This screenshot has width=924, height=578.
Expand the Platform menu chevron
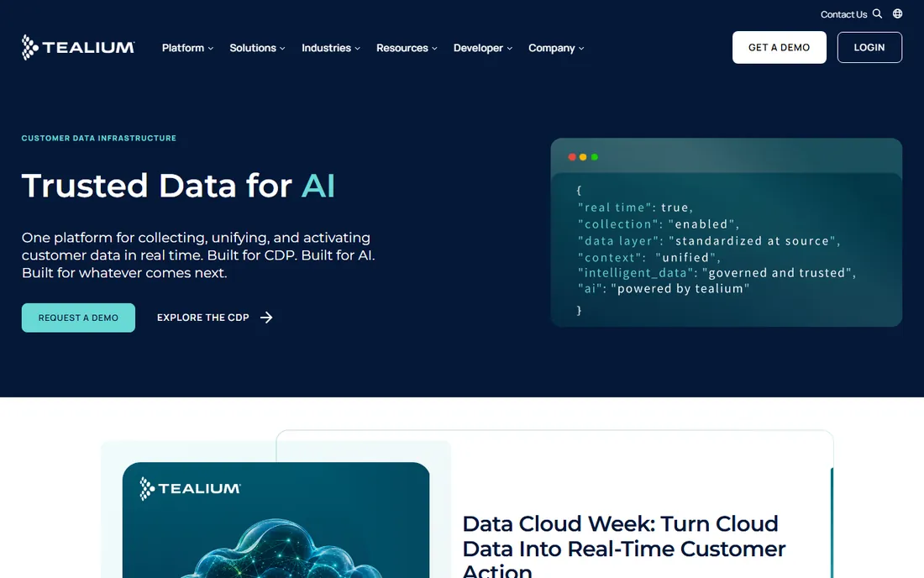tap(210, 49)
